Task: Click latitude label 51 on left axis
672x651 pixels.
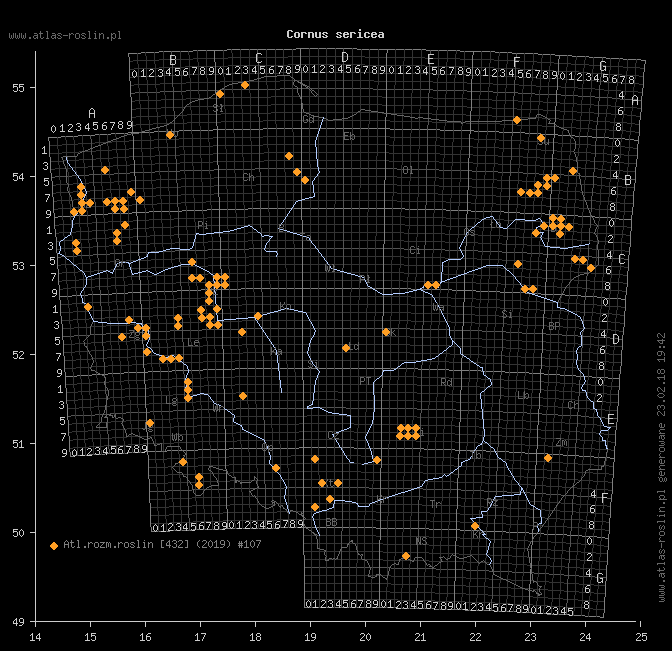Action: click(x=18, y=444)
